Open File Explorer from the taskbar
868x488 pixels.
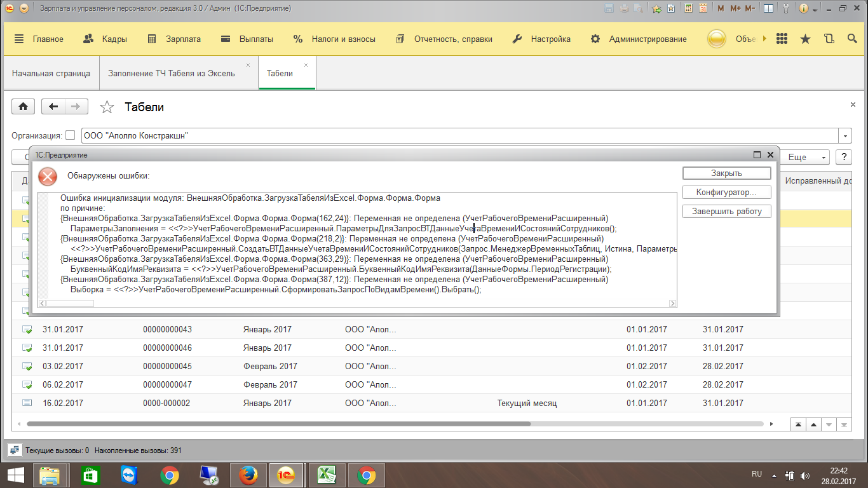coord(51,475)
